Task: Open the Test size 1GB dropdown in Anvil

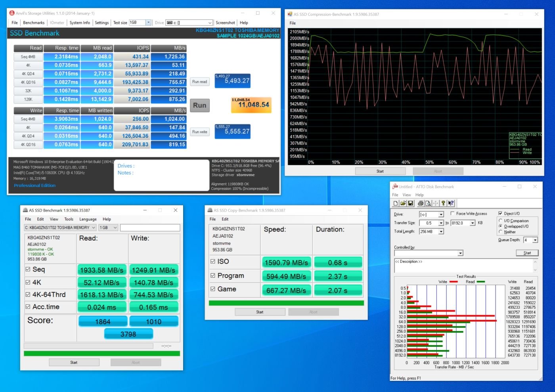Action: 149,23
